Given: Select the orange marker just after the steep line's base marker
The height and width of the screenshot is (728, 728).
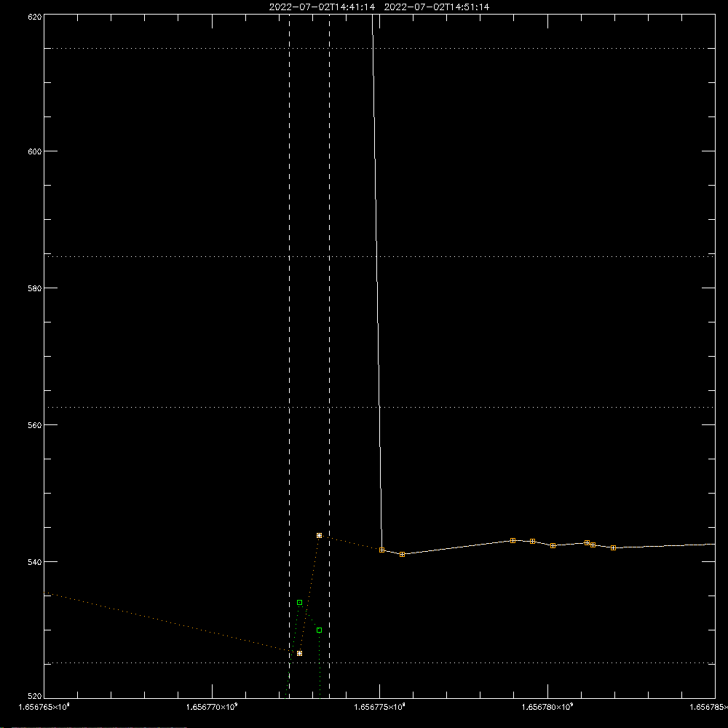Looking at the screenshot, I should (x=402, y=554).
